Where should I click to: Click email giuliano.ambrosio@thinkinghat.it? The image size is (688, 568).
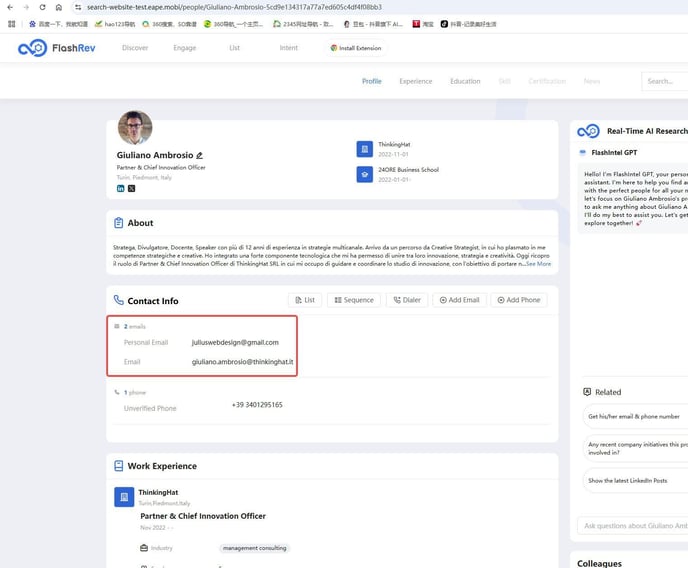click(x=243, y=362)
